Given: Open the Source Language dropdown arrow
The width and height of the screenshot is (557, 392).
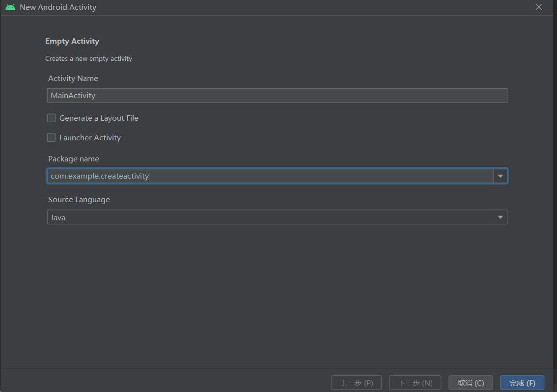Looking at the screenshot, I should tap(500, 217).
